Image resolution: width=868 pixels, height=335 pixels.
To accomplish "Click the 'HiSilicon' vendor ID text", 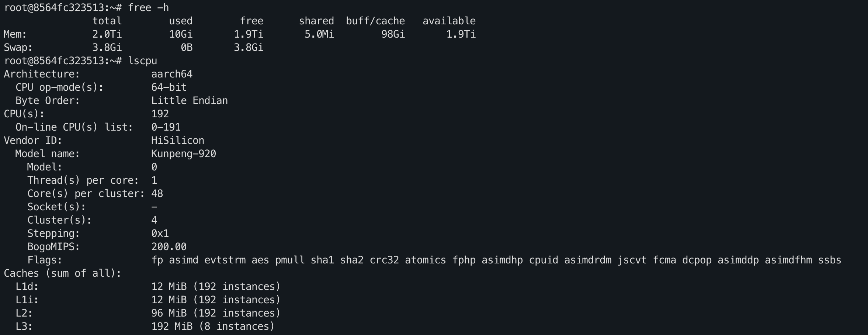I will pos(178,141).
